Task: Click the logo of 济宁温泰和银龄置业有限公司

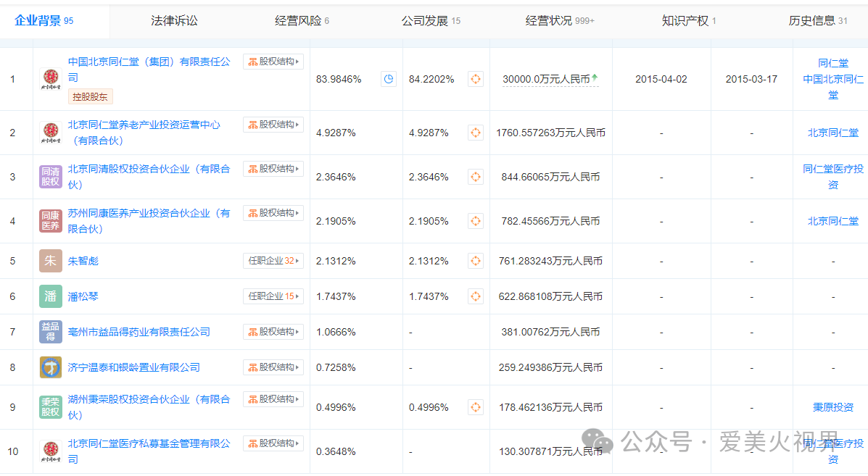Action: [50, 367]
